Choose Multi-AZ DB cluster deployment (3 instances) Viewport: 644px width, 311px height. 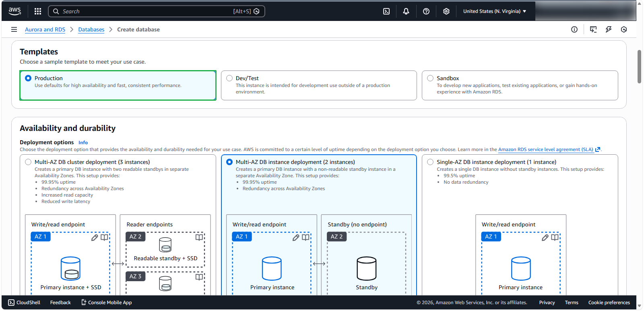(28, 162)
